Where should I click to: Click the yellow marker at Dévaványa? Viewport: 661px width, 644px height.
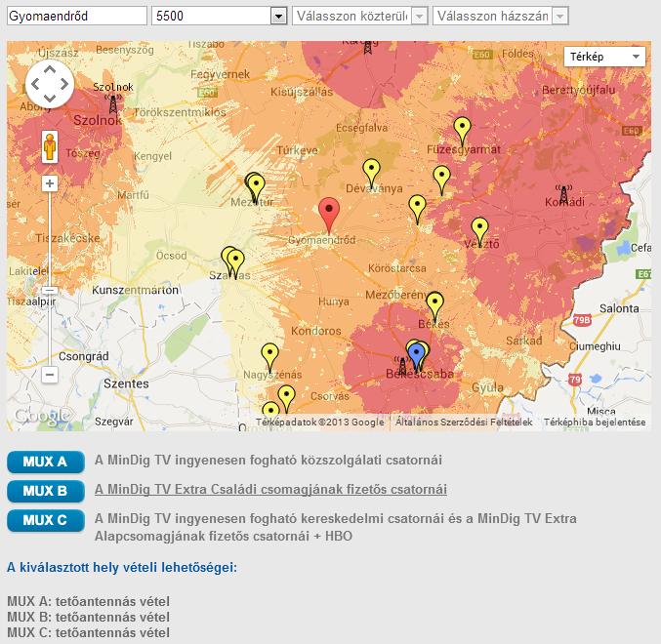pos(371,173)
